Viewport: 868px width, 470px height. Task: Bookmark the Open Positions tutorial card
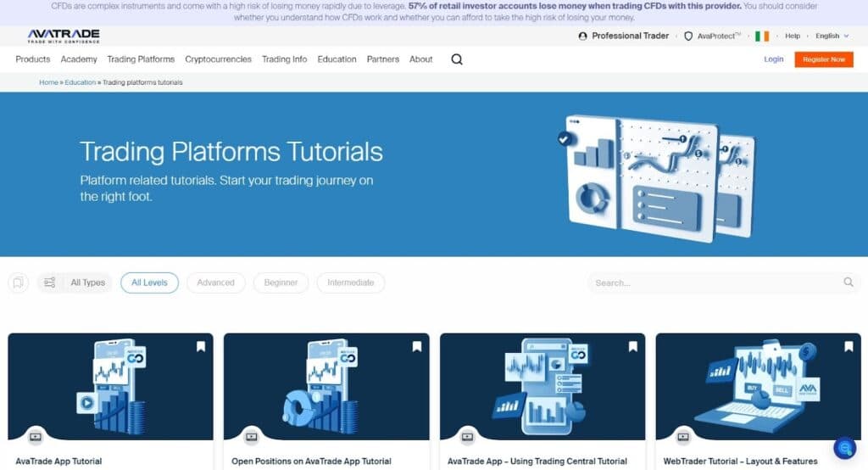[417, 346]
